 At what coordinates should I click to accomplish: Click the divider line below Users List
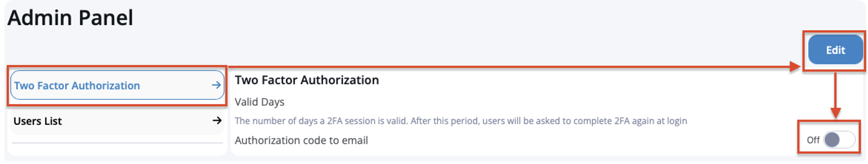click(117, 143)
